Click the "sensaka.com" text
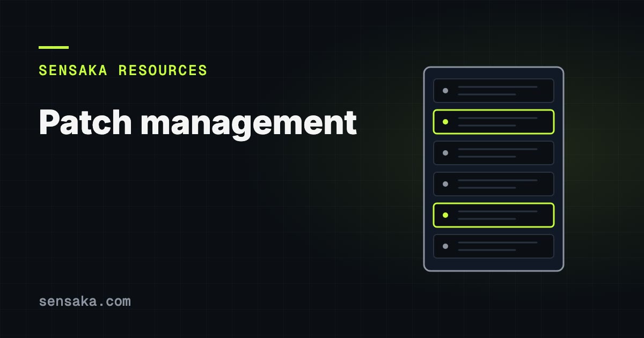 point(85,301)
